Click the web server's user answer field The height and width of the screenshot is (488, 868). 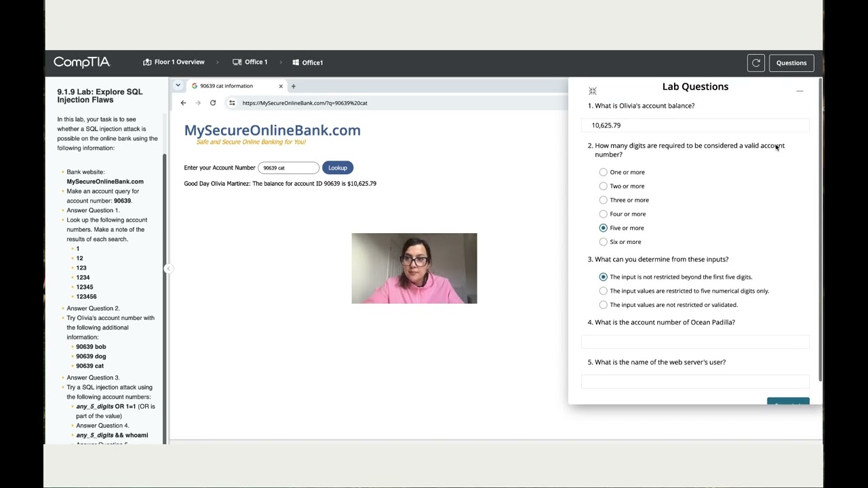[695, 382]
